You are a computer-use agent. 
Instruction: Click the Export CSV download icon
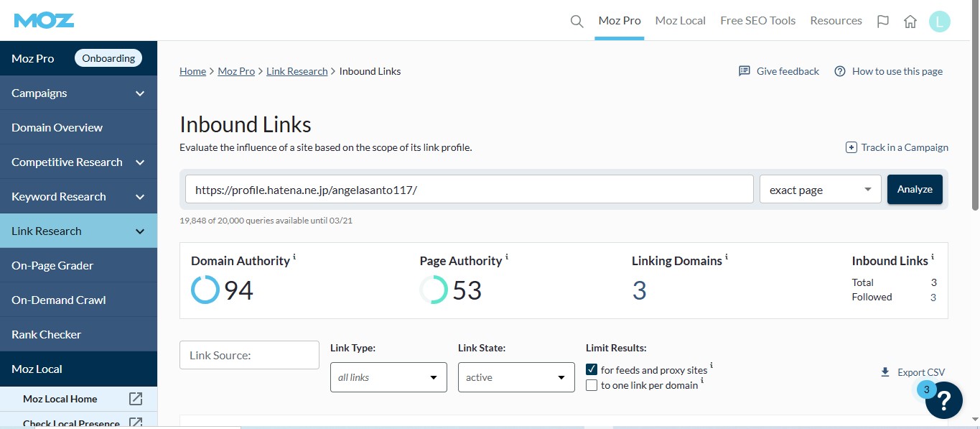885,372
